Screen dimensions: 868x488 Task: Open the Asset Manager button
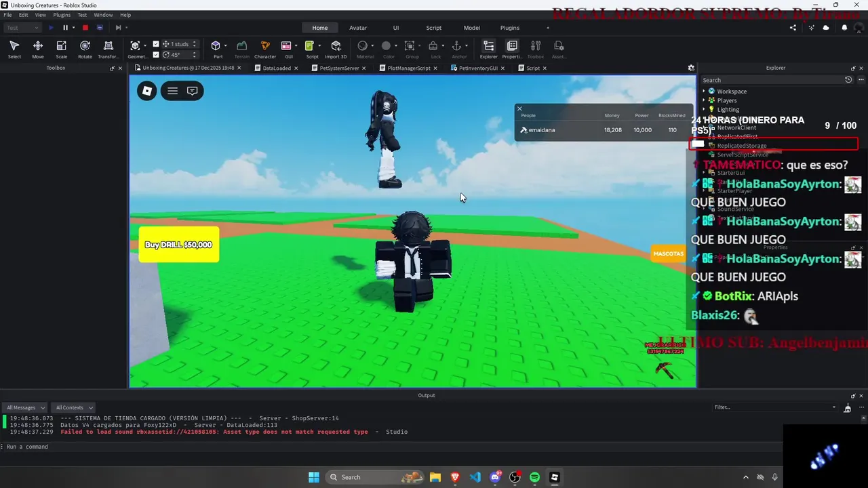(559, 49)
